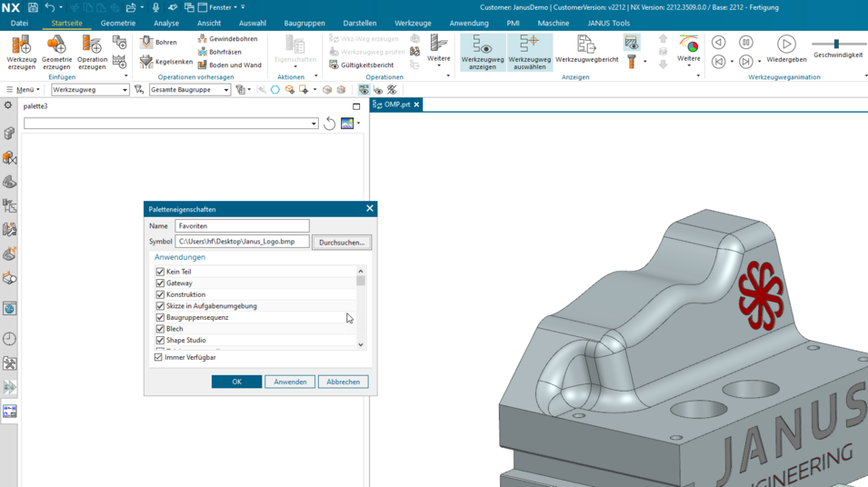
Task: Toggle Werkzeugweg auswählen
Action: click(x=530, y=52)
